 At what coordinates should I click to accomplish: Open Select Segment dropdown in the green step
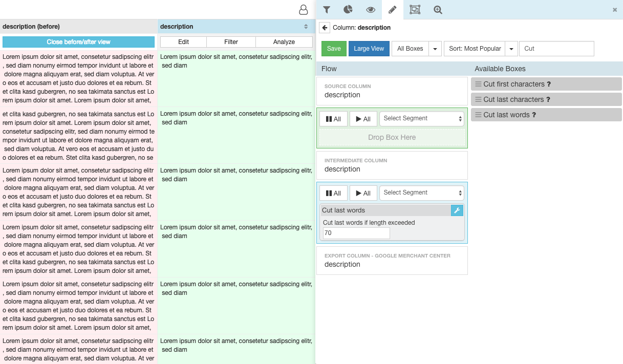[422, 118]
